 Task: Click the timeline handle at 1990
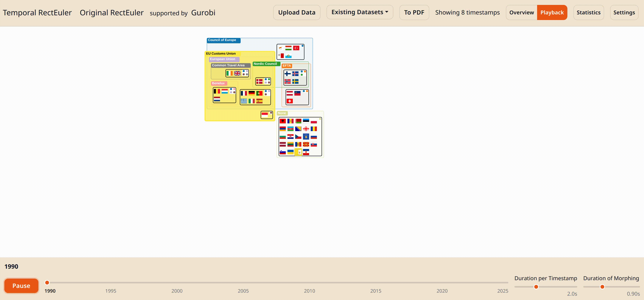click(x=47, y=283)
